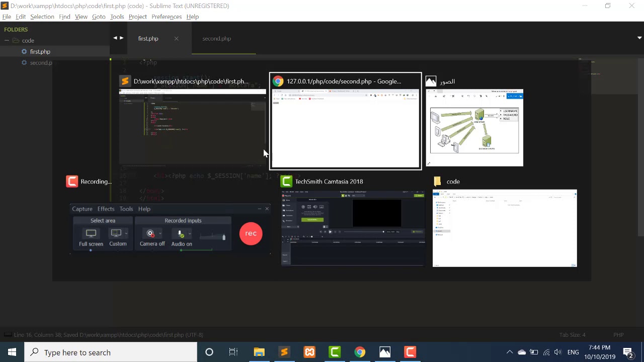This screenshot has width=644, height=362.
Task: Open the notification action center icon
Action: click(628, 352)
